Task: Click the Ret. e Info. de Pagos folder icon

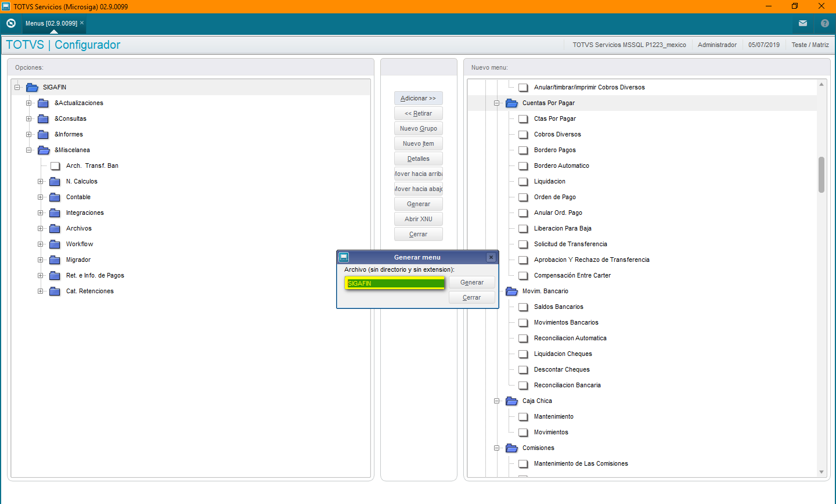Action: (x=55, y=275)
